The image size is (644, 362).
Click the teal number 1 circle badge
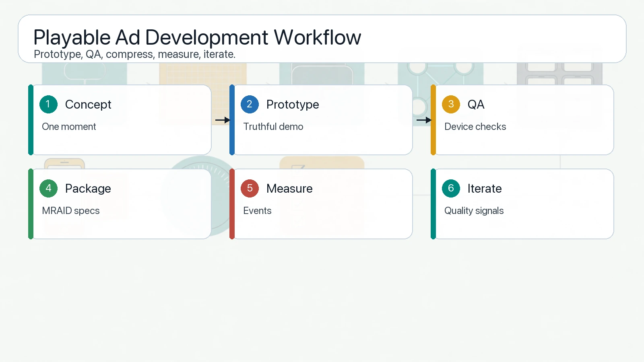coord(48,105)
